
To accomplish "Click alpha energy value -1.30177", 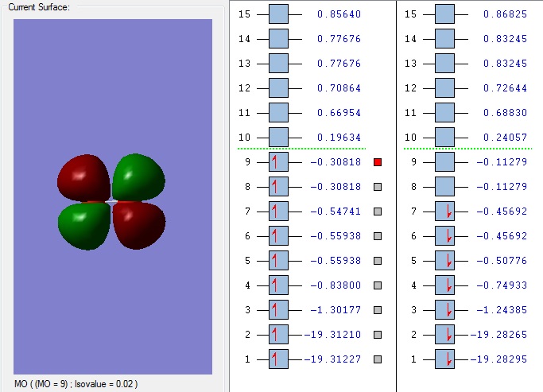I will 335,310.
